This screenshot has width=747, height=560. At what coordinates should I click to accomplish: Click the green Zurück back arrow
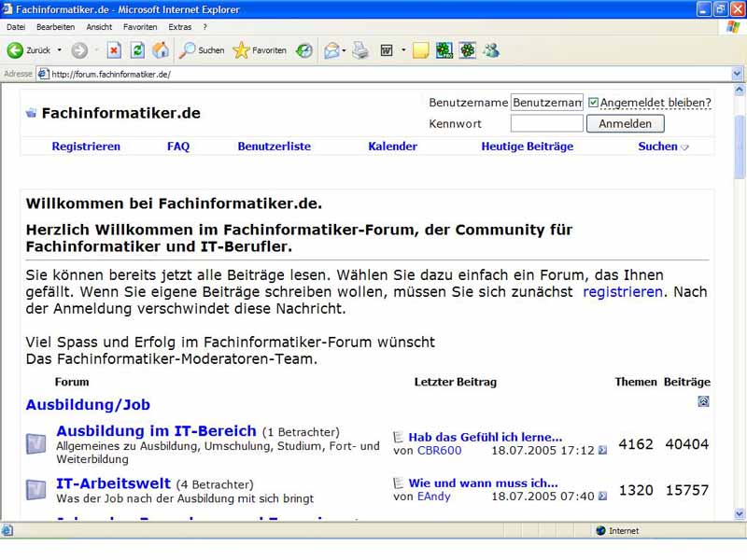(x=15, y=50)
